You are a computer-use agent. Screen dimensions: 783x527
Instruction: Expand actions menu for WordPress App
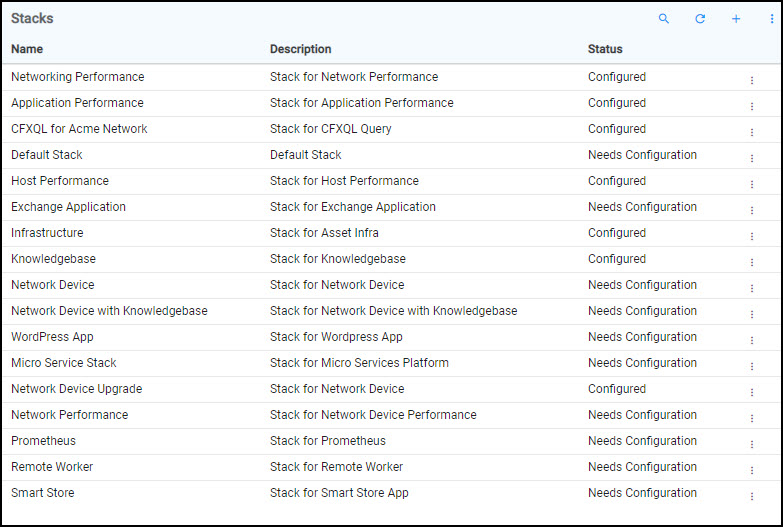tap(751, 340)
